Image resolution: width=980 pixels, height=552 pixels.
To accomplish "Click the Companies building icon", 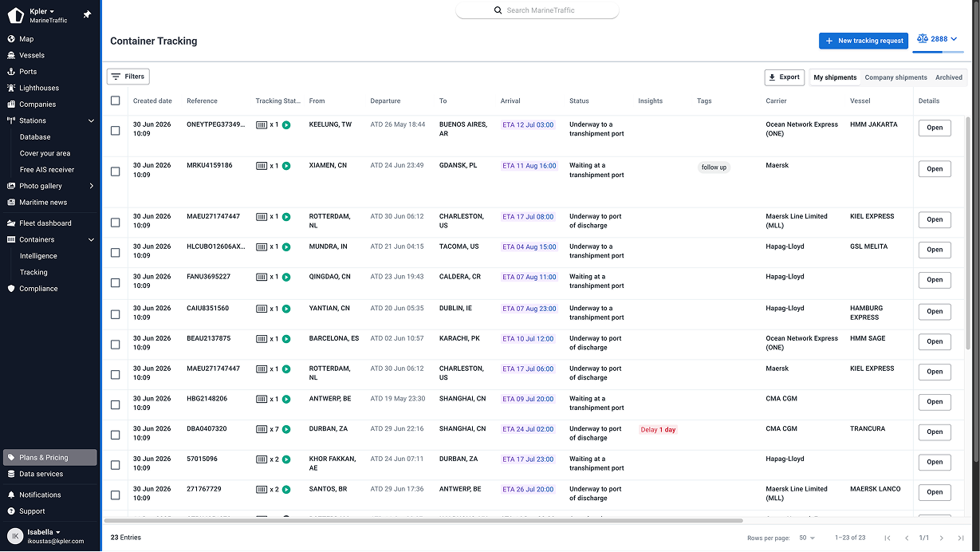I will point(11,104).
